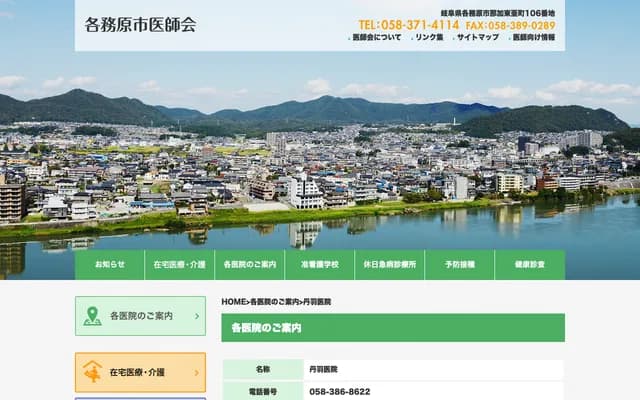Click chevron on 各医院のご案内 sidebar button

coord(197,316)
